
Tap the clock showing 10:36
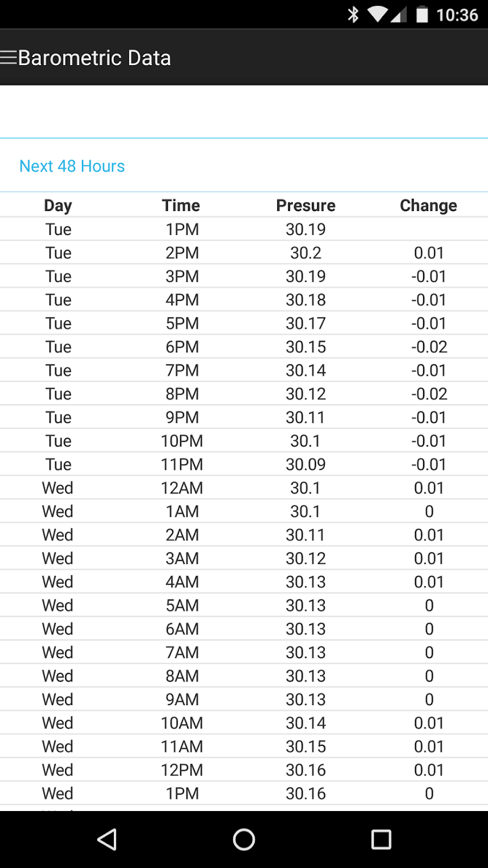[x=457, y=15]
